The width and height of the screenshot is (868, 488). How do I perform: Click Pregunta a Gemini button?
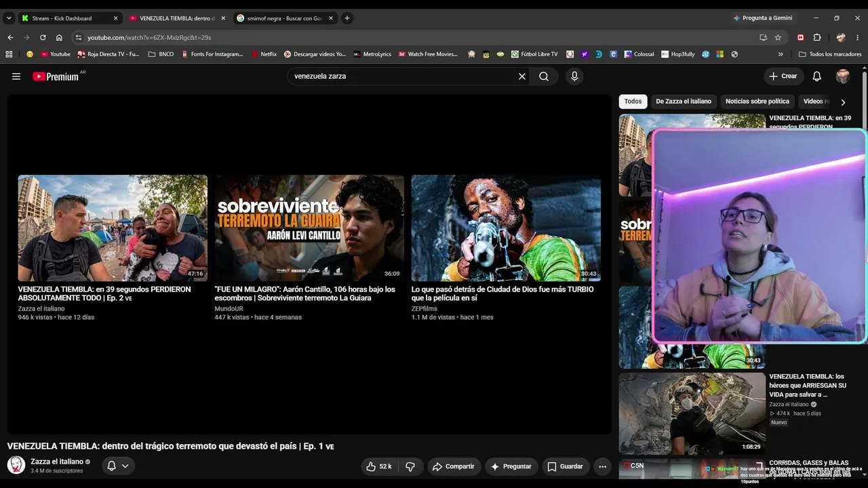pos(762,18)
